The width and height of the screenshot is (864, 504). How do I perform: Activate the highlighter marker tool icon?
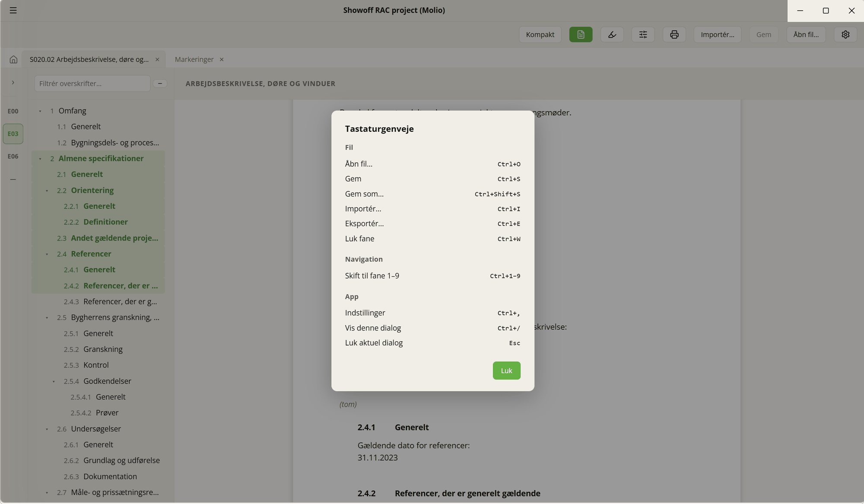coord(612,35)
